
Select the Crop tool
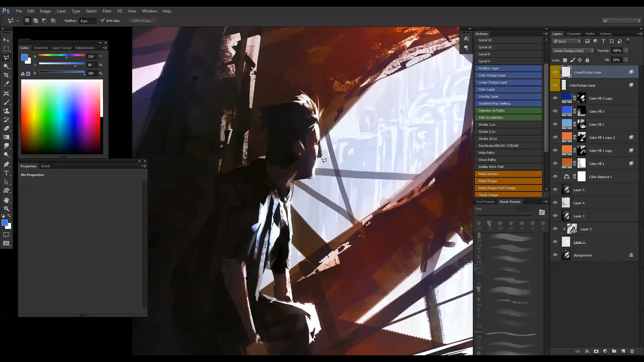click(6, 75)
